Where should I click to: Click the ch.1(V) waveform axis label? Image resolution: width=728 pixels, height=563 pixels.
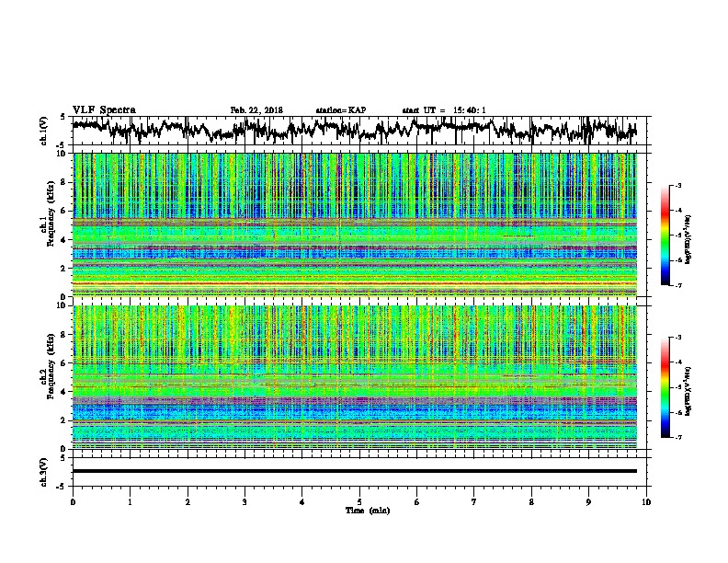(x=44, y=131)
